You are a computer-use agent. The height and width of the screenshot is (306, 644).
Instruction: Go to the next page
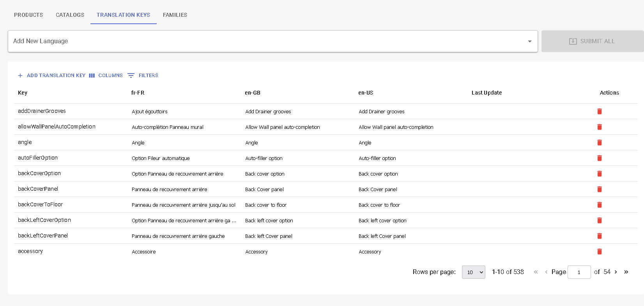click(616, 272)
